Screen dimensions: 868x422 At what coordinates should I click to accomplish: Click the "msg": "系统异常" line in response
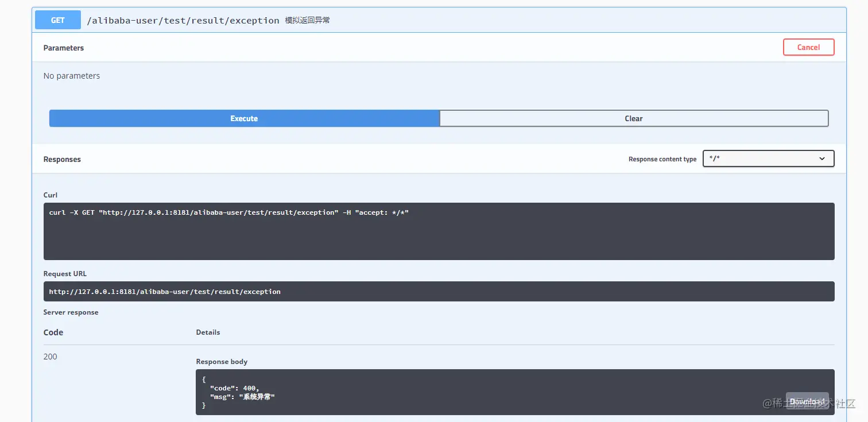click(x=242, y=397)
